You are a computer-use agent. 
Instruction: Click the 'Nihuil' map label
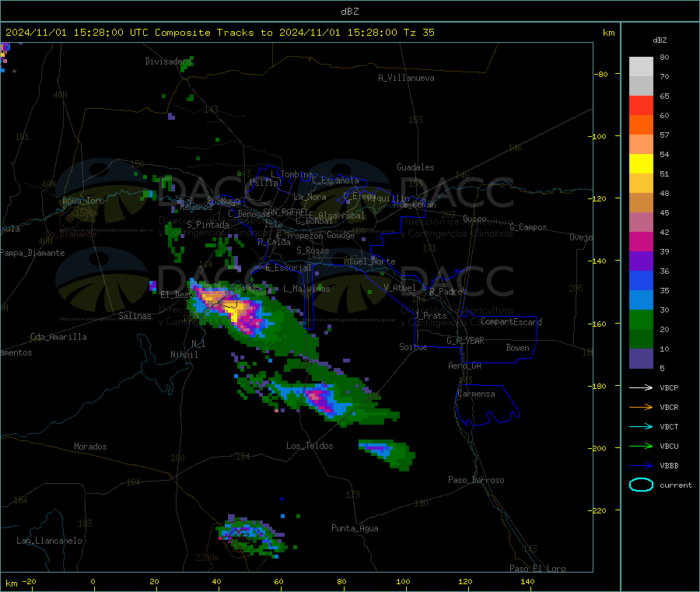coord(184,355)
